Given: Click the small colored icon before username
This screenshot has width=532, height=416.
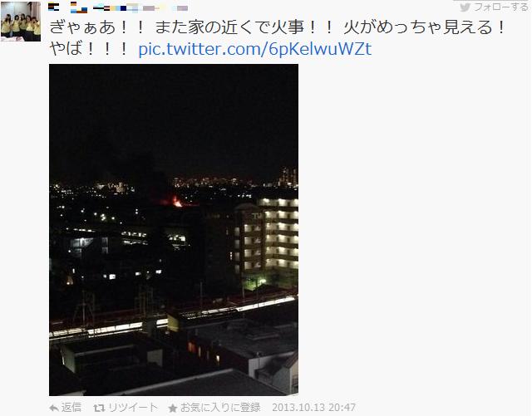Looking at the screenshot, I should coord(53,7).
